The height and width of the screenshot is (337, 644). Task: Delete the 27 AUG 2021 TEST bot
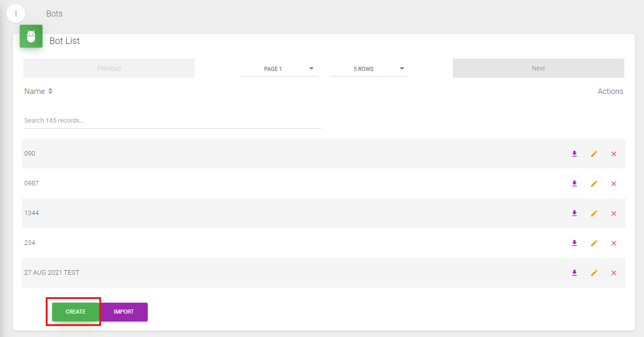614,273
